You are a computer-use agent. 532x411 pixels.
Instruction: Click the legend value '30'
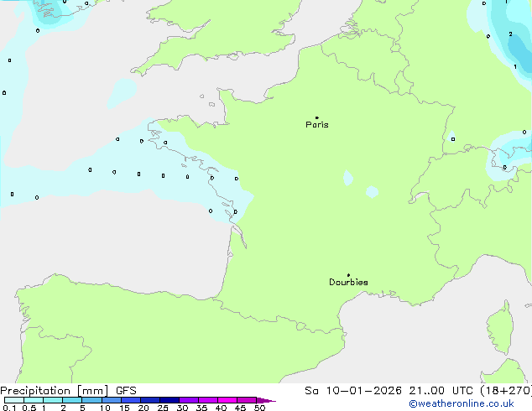tap(182, 408)
